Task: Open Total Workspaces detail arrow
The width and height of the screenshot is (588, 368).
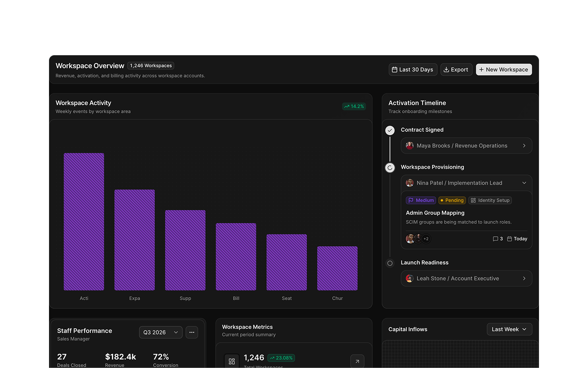Action: tap(357, 361)
